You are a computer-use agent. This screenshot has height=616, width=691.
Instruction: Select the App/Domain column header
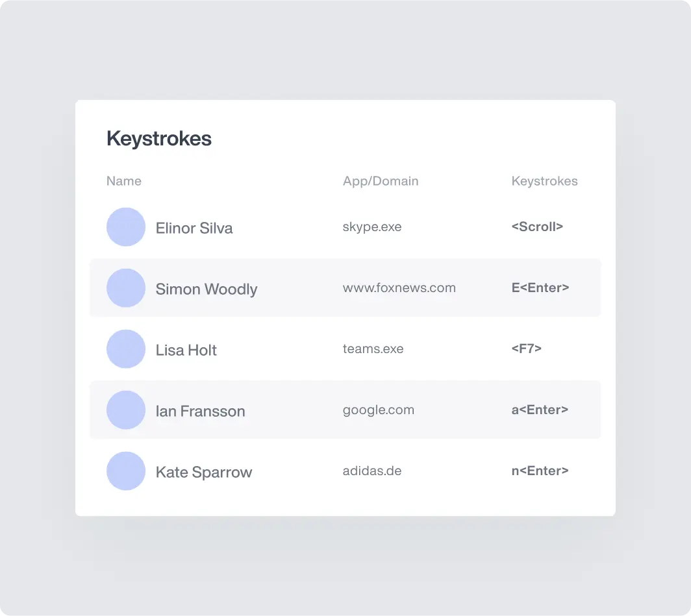pos(381,181)
